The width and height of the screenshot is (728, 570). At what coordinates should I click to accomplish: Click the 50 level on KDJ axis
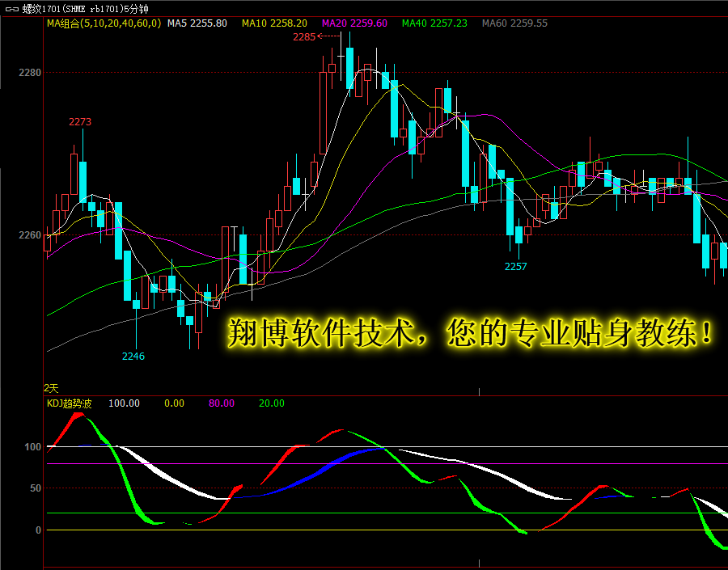click(36, 488)
